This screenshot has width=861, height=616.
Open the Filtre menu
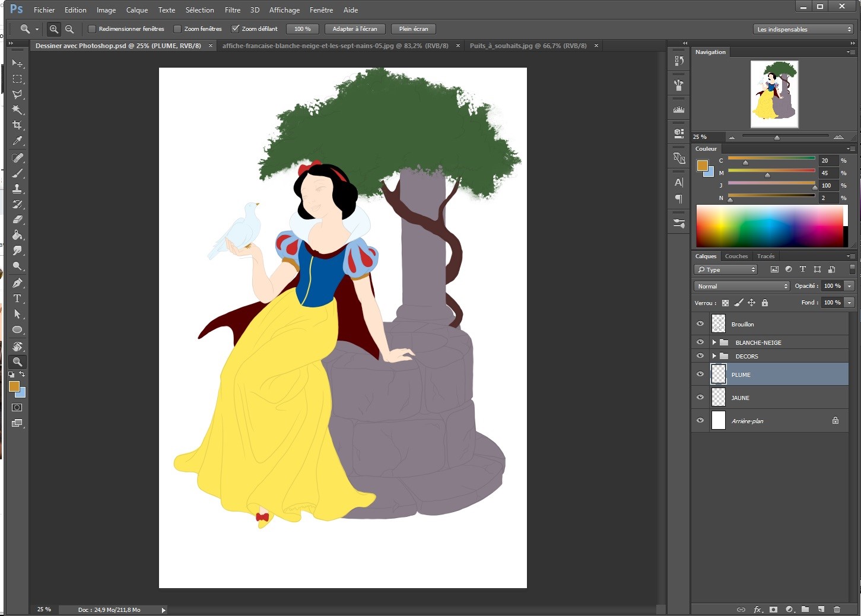pyautogui.click(x=232, y=9)
